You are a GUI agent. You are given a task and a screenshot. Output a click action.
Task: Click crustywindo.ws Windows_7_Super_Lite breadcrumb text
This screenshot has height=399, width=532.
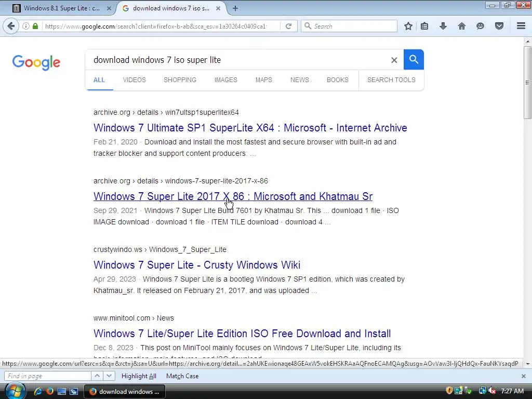[x=160, y=249]
